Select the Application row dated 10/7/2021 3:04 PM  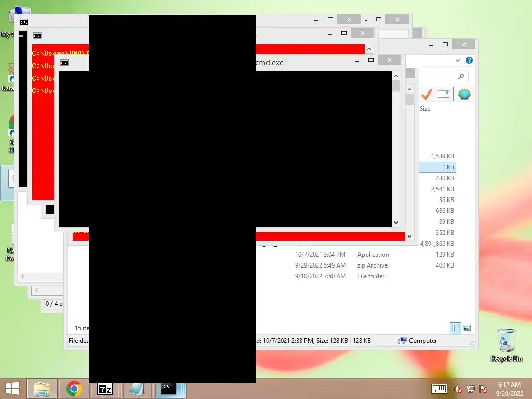coord(355,255)
